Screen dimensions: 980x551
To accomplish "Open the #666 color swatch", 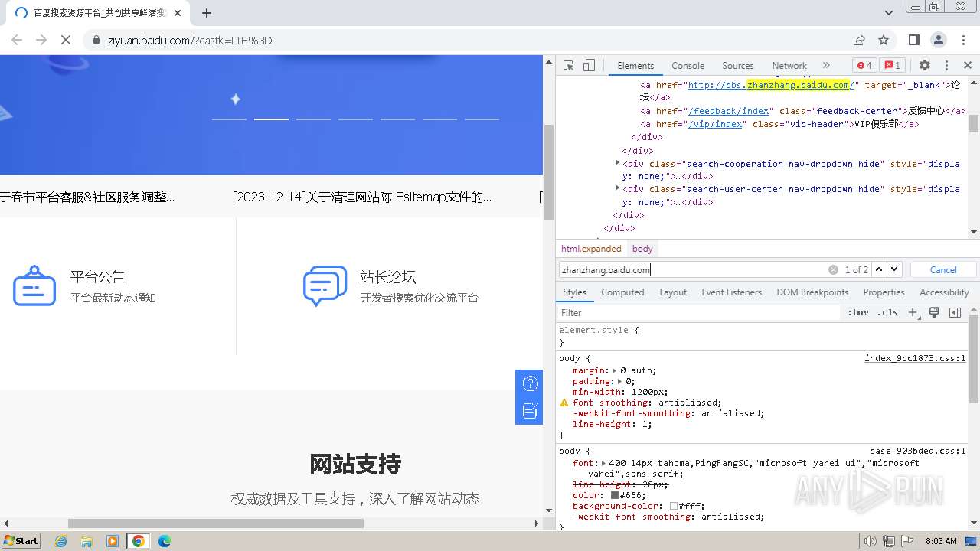I will (x=615, y=495).
